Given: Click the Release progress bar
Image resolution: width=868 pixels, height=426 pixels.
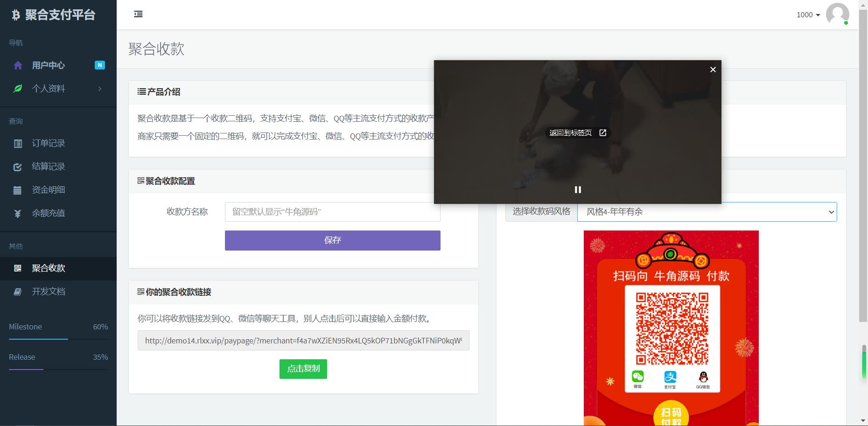Looking at the screenshot, I should pos(58,369).
